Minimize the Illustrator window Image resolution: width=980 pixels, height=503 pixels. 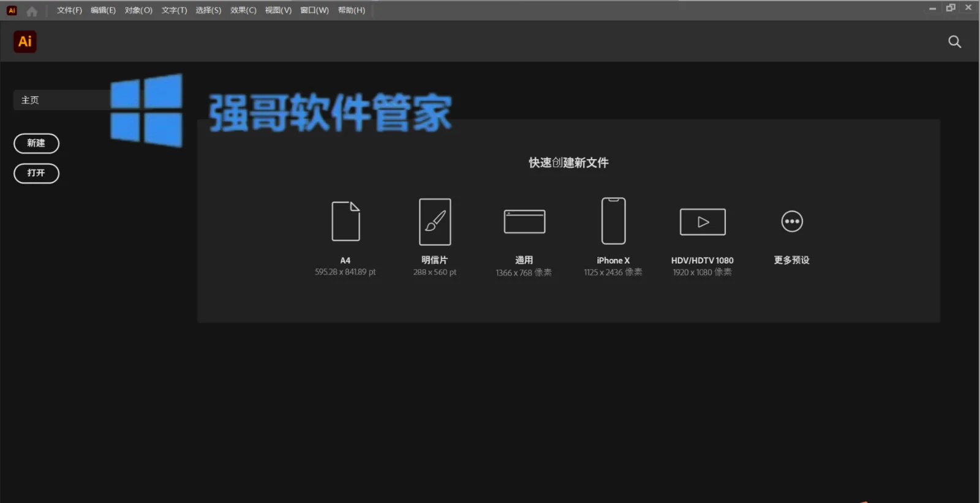[932, 9]
